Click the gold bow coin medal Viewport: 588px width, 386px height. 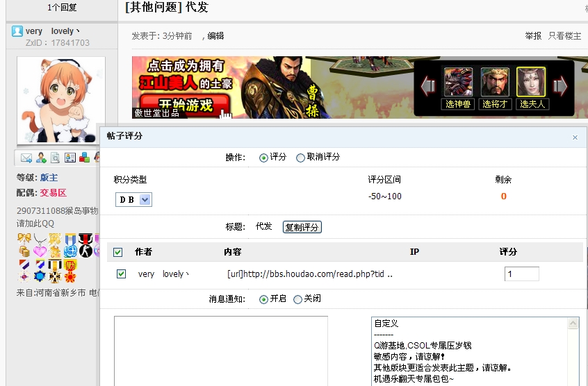point(24,245)
